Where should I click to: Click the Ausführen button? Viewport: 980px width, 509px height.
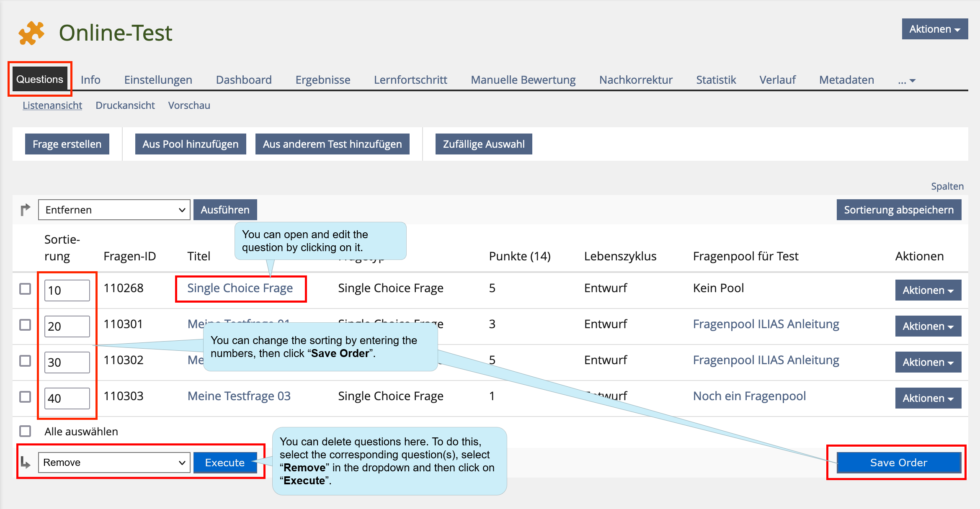pos(225,210)
